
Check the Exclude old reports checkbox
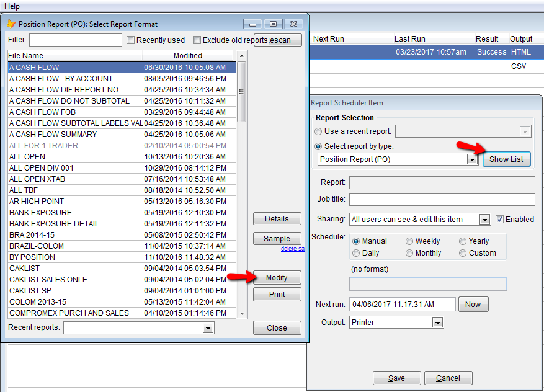coord(197,40)
